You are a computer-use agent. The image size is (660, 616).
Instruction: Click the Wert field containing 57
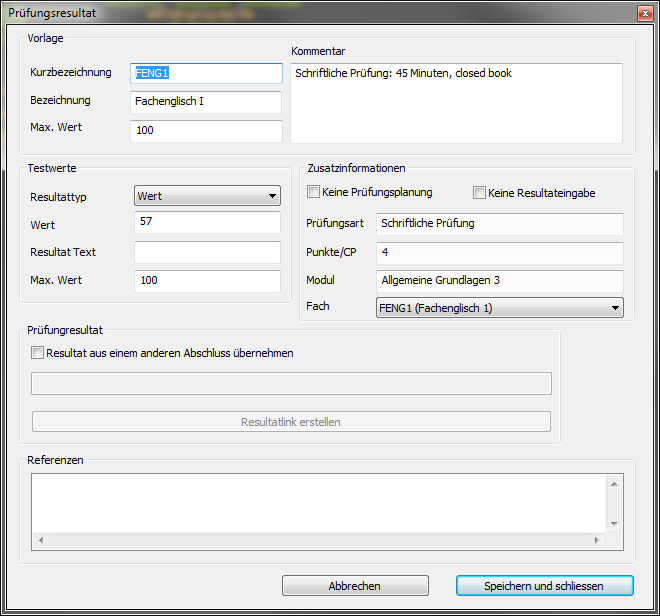click(207, 222)
